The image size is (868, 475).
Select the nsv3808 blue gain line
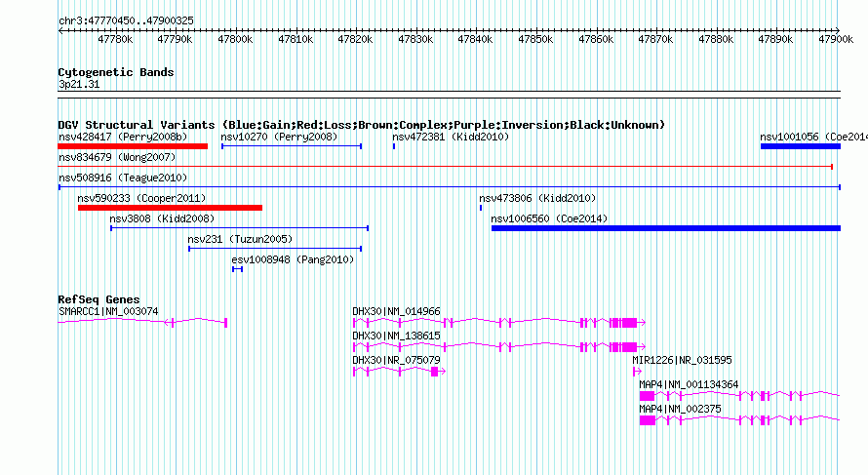point(240,228)
